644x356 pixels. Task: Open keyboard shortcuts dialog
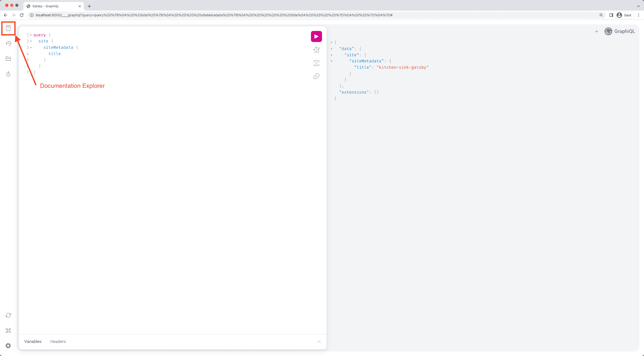coord(8,331)
